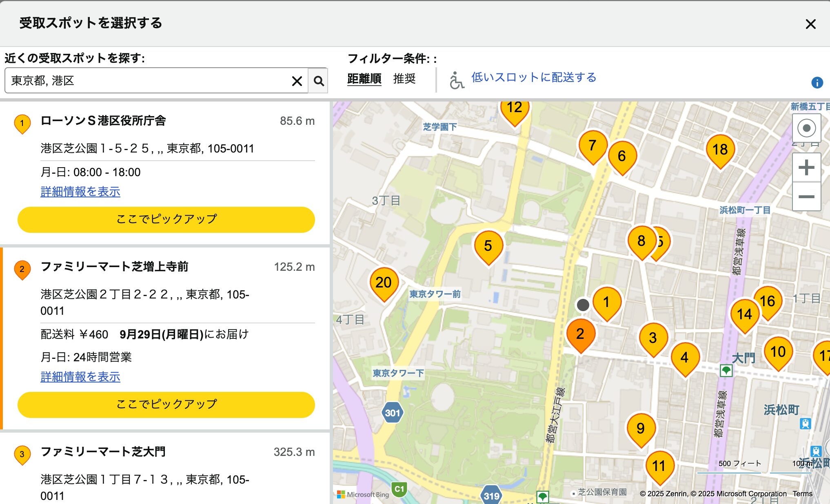Open the Terms link at bottom right

[804, 493]
